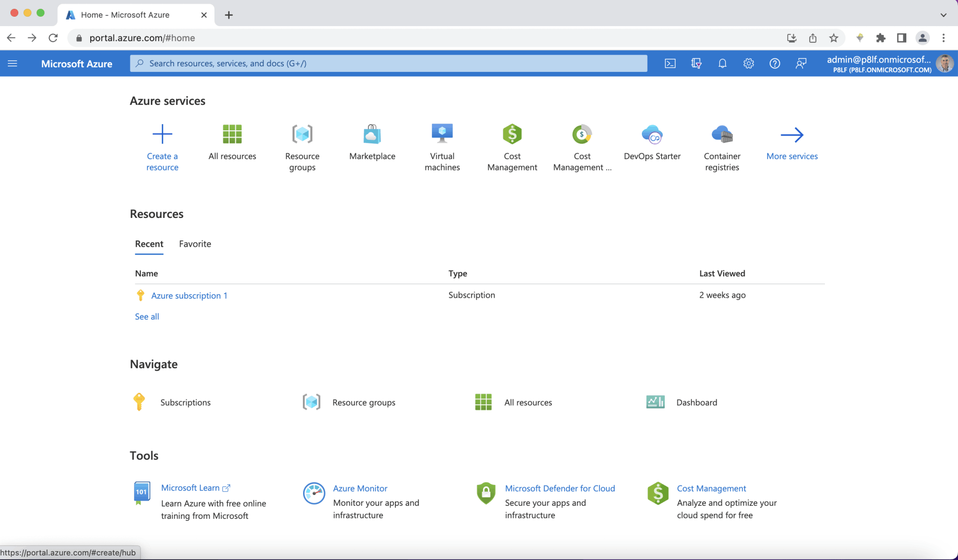This screenshot has height=560, width=958.
Task: Click the Help question mark icon
Action: click(774, 64)
